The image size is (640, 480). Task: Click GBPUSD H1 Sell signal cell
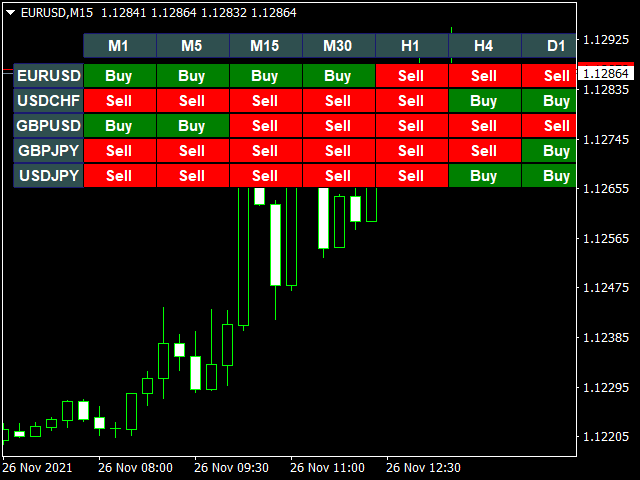[412, 126]
